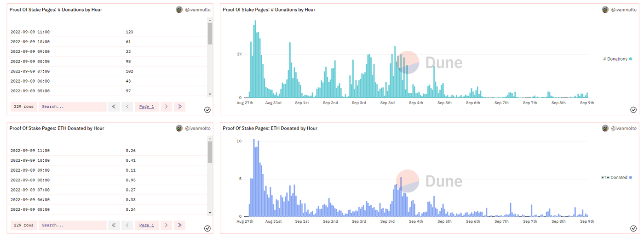Click the ivanmolto avatar in the ETH Donated table panel
Viewport: 644px width, 237px height.
tap(179, 128)
